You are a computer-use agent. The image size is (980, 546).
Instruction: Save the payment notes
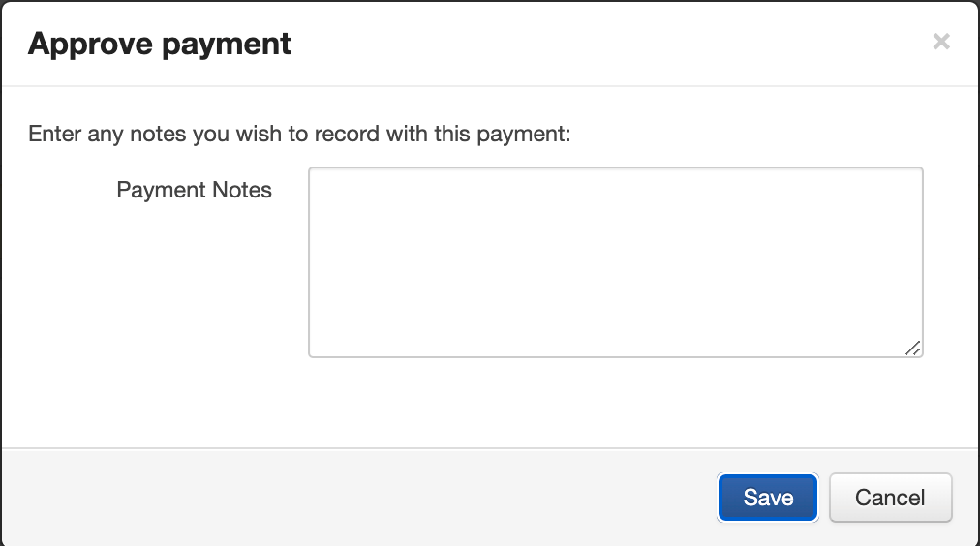pyautogui.click(x=768, y=498)
